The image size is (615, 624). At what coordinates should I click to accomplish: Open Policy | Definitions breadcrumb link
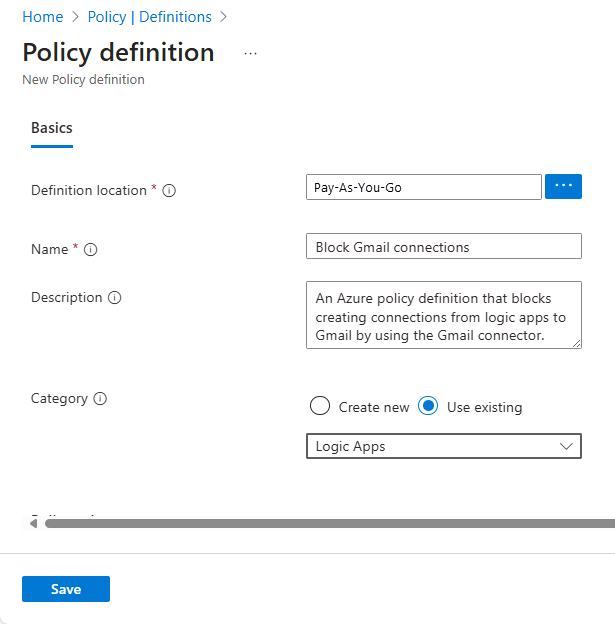(x=150, y=17)
